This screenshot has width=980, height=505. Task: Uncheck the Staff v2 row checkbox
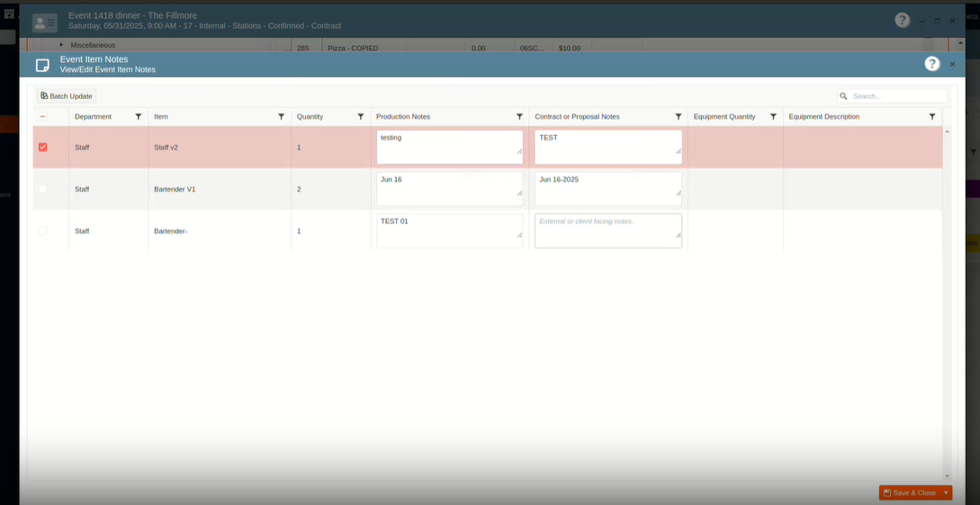coord(43,147)
